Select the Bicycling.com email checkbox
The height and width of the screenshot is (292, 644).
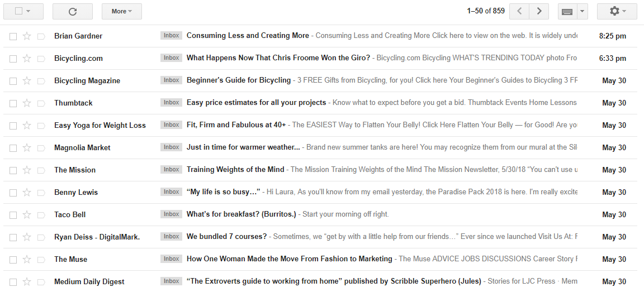[13, 59]
